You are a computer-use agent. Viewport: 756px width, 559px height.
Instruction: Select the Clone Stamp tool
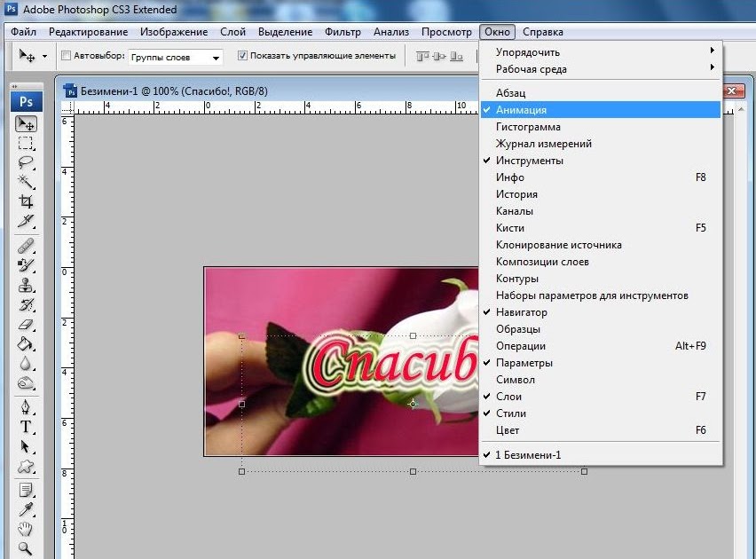26,285
